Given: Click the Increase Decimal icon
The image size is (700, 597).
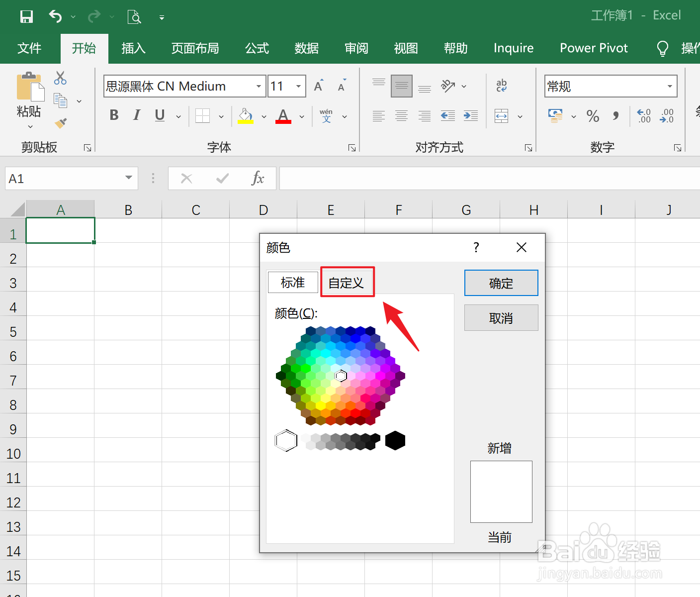Looking at the screenshot, I should [x=643, y=116].
